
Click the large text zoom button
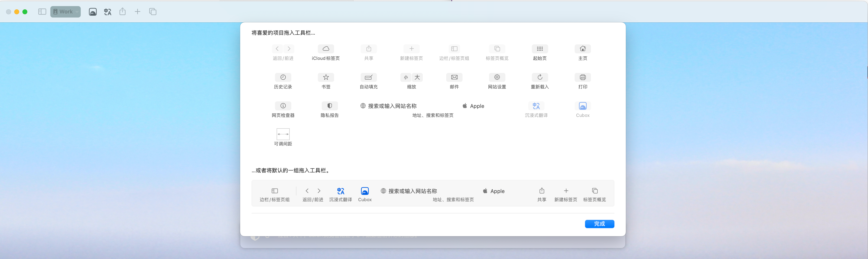pyautogui.click(x=417, y=77)
